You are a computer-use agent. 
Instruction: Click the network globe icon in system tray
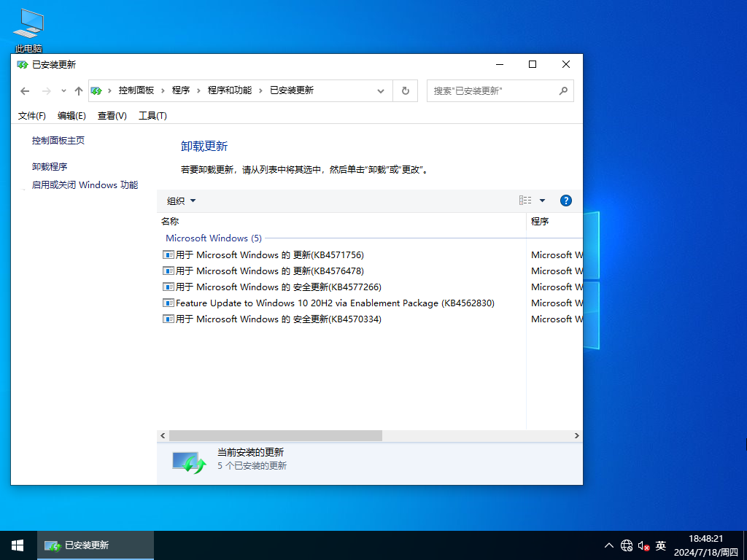(x=626, y=545)
